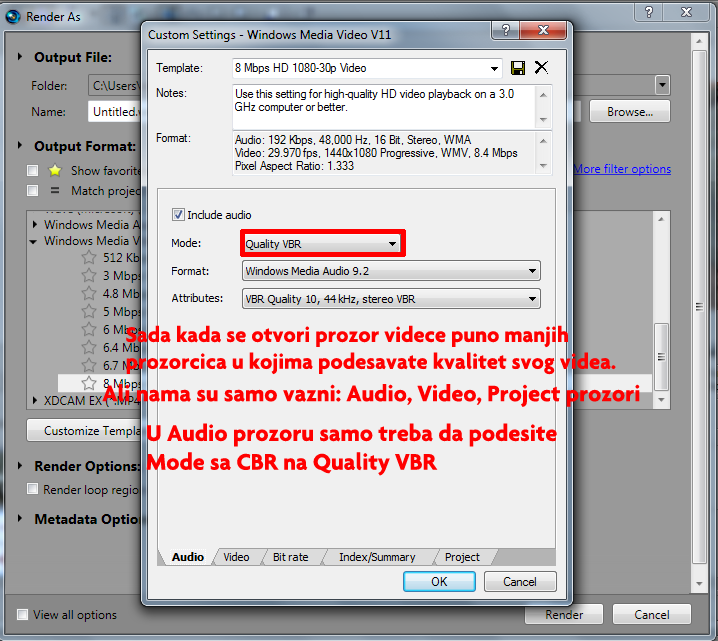Switch to the Video tab
This screenshot has width=718, height=641.
236,557
